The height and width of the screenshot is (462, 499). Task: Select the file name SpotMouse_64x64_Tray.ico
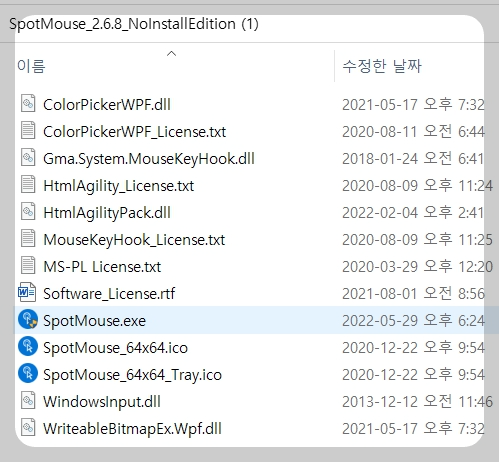133,375
